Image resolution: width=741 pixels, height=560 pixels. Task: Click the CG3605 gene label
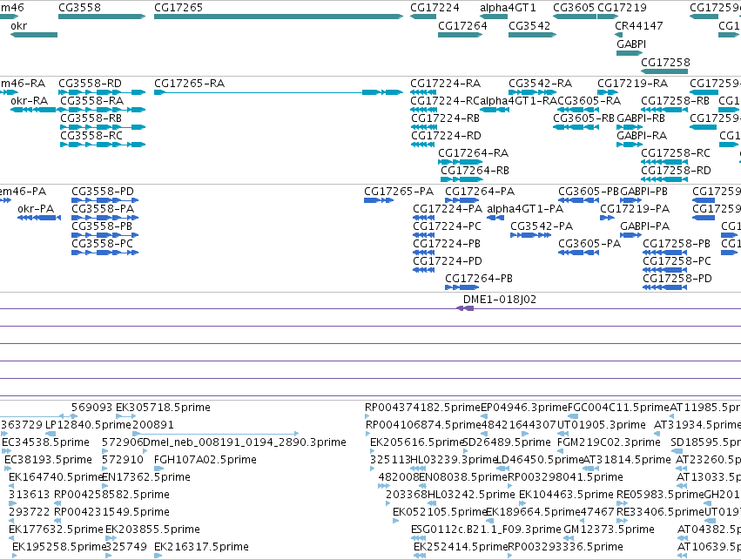point(574,8)
